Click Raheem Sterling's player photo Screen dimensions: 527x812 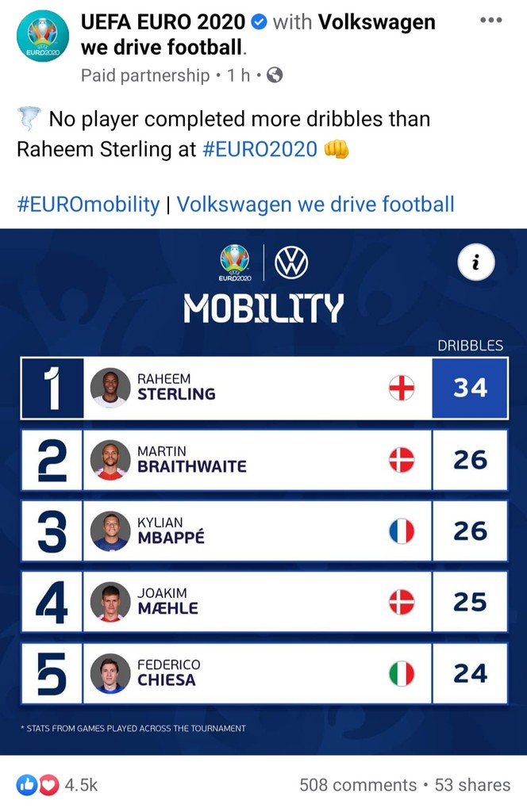click(x=110, y=388)
